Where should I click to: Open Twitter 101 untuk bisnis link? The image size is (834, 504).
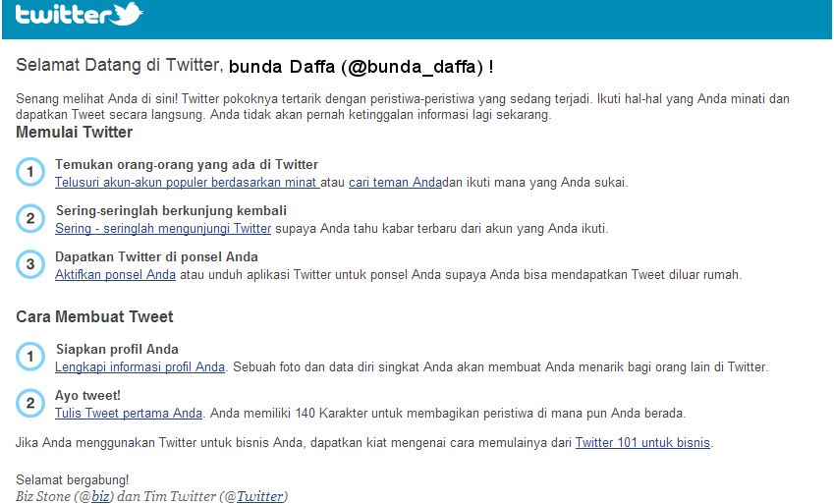(x=642, y=443)
